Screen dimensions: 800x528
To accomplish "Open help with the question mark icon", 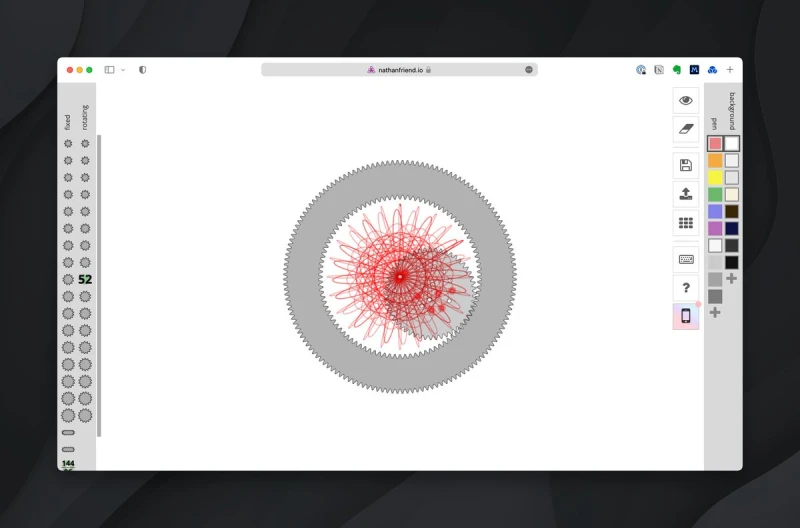I will pos(685,288).
